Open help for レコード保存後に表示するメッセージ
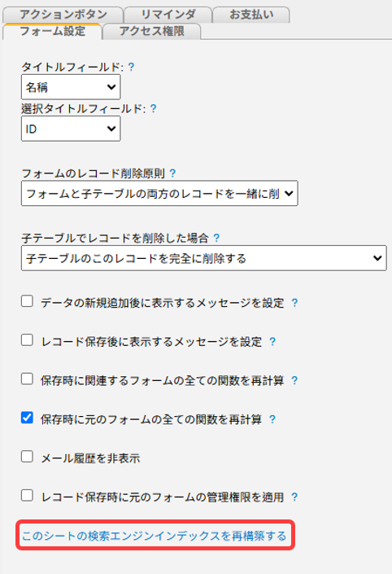The image size is (392, 574). click(x=272, y=341)
